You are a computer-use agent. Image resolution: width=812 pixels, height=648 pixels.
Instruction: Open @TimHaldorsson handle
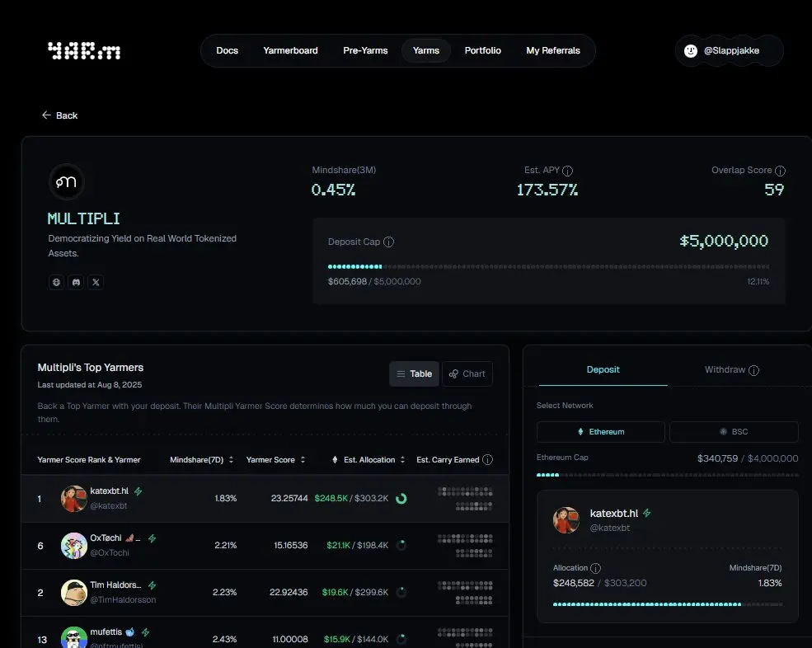tap(123, 600)
